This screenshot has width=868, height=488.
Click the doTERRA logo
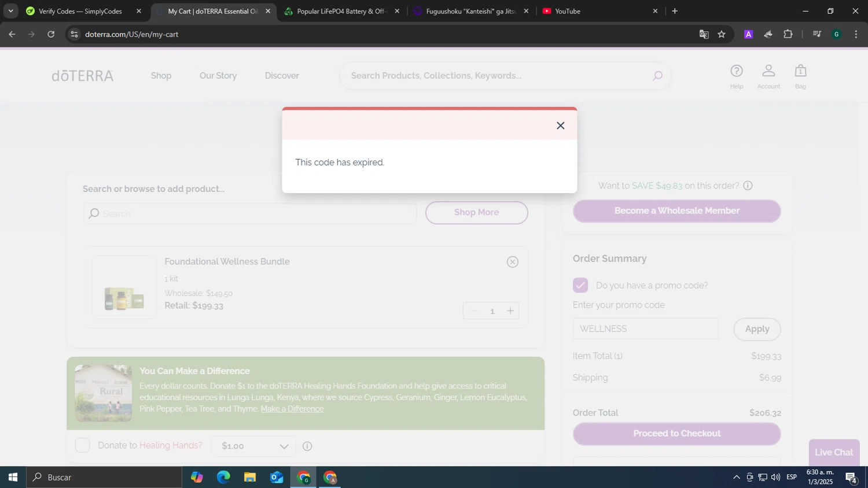click(83, 76)
